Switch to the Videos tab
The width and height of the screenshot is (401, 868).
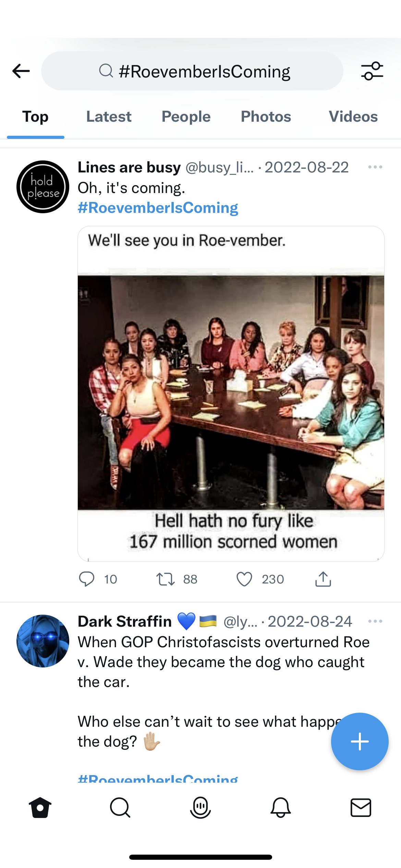point(353,117)
